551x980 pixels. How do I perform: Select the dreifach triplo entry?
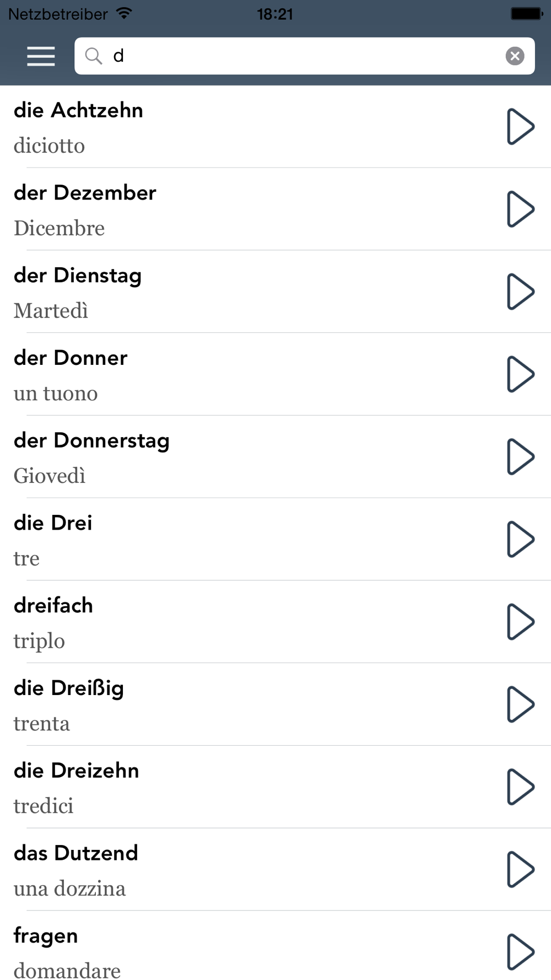click(220, 622)
